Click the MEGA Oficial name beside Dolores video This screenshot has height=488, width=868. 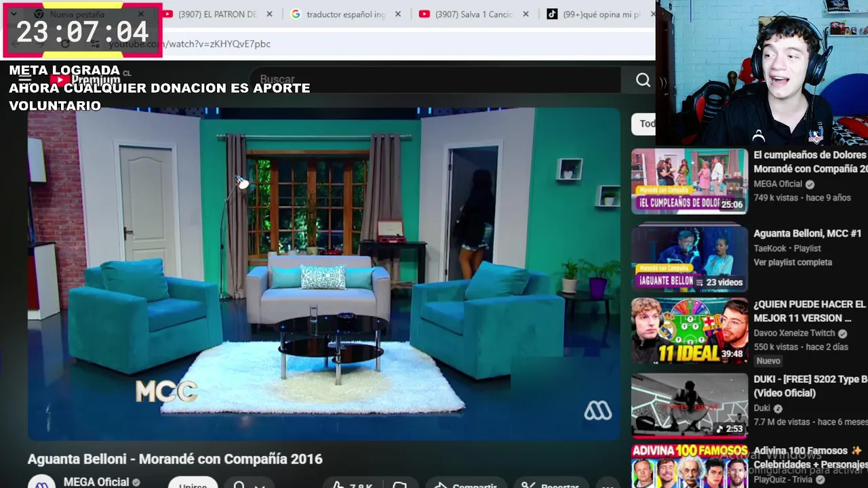coord(778,184)
